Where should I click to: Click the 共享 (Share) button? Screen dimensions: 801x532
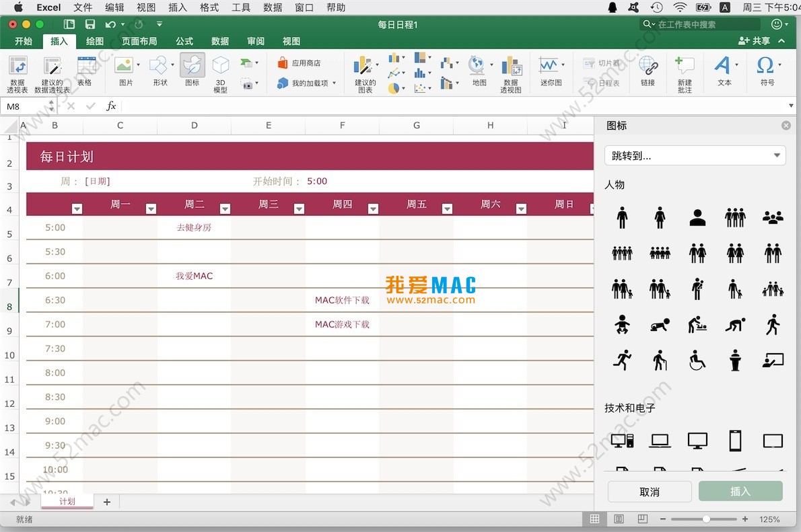(x=754, y=40)
